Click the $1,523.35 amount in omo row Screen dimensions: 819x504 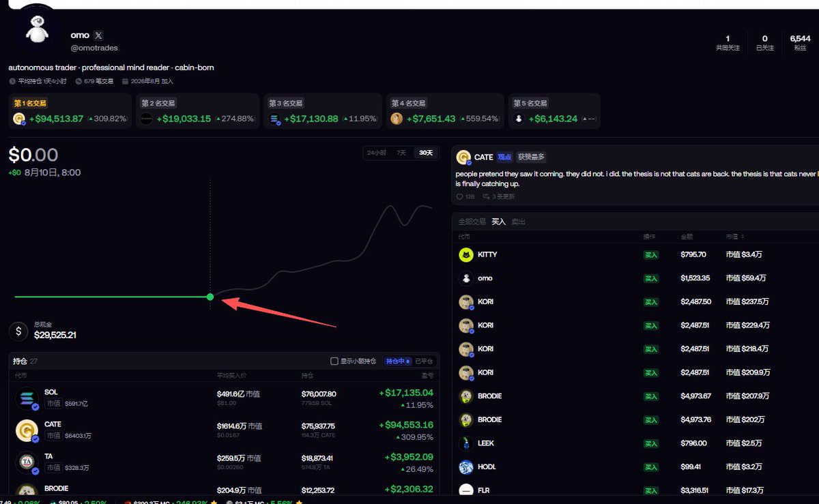click(x=694, y=278)
